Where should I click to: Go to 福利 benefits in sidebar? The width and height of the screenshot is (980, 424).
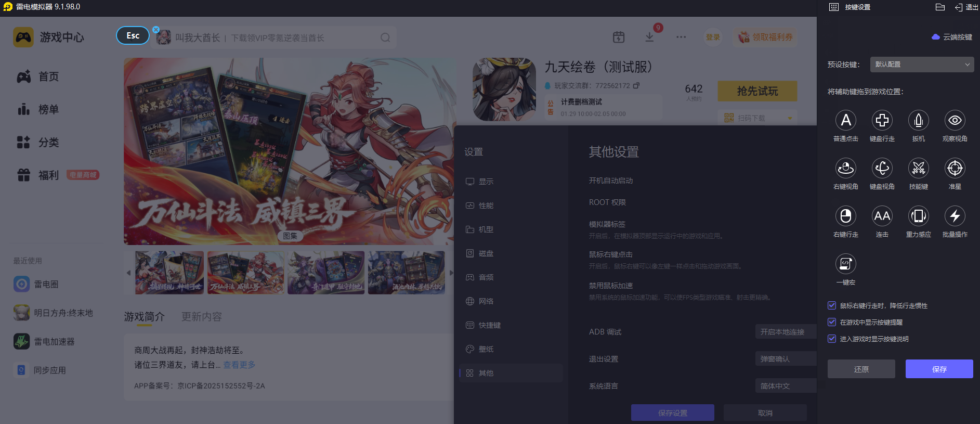click(38, 175)
